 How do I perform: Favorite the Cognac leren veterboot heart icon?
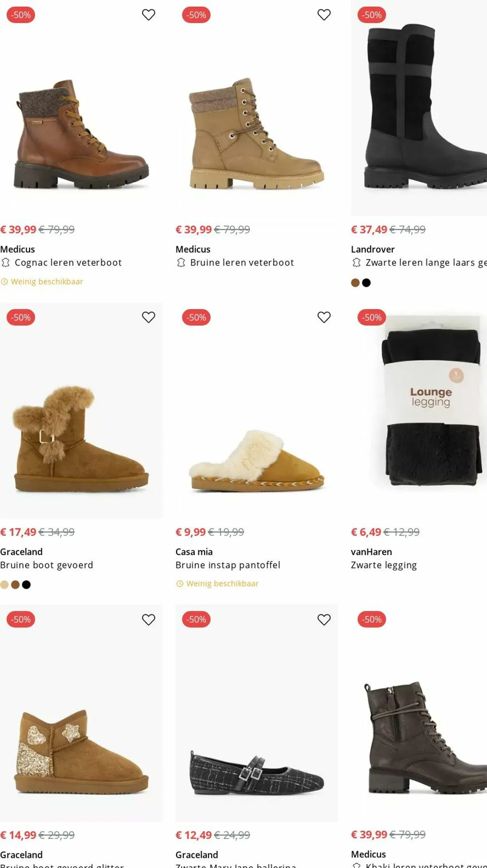coord(148,15)
